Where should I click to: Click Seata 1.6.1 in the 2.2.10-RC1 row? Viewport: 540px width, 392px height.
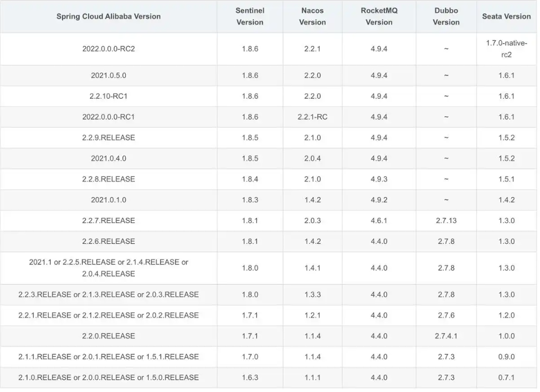(x=506, y=96)
